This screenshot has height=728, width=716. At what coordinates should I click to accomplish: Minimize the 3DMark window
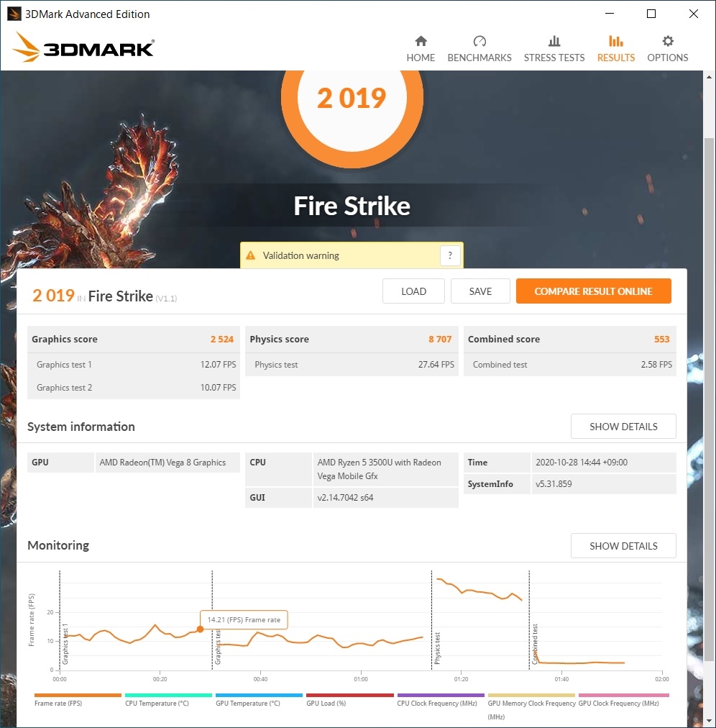pos(610,14)
